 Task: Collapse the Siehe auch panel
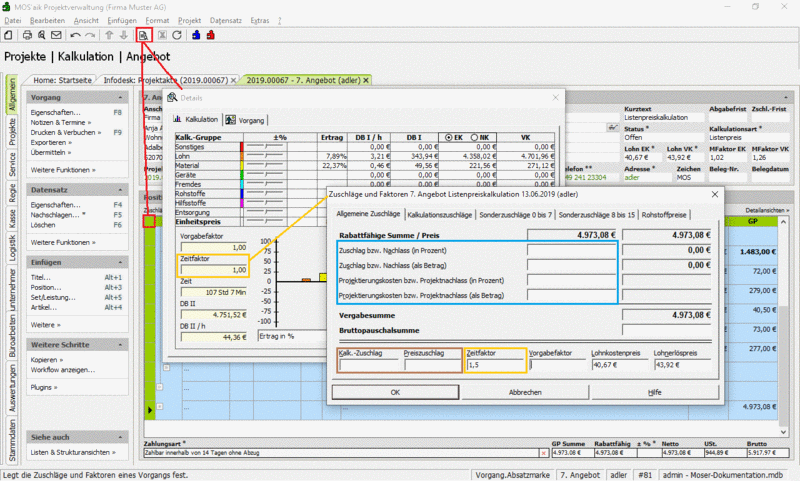pyautogui.click(x=120, y=437)
